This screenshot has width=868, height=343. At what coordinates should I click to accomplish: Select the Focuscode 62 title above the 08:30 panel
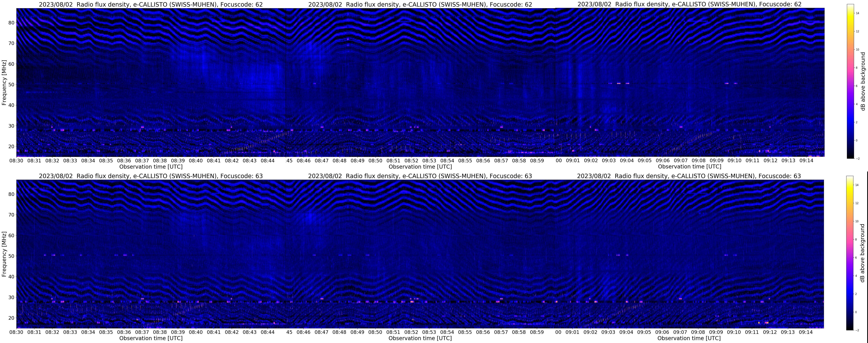click(151, 4)
